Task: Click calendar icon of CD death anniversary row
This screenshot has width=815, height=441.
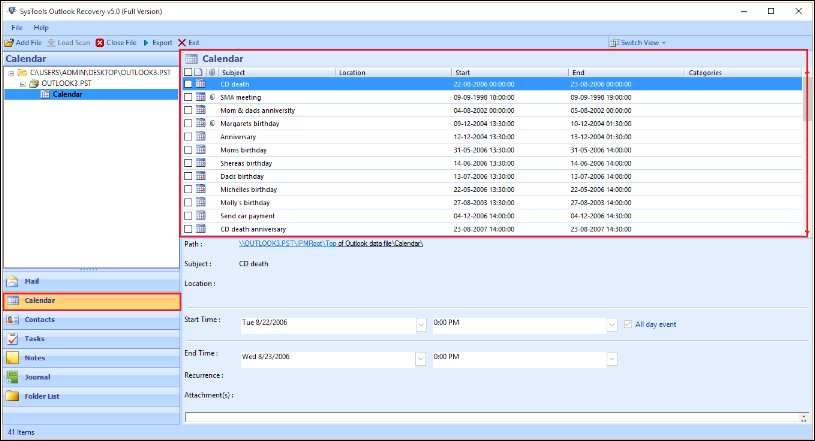Action: pyautogui.click(x=201, y=229)
